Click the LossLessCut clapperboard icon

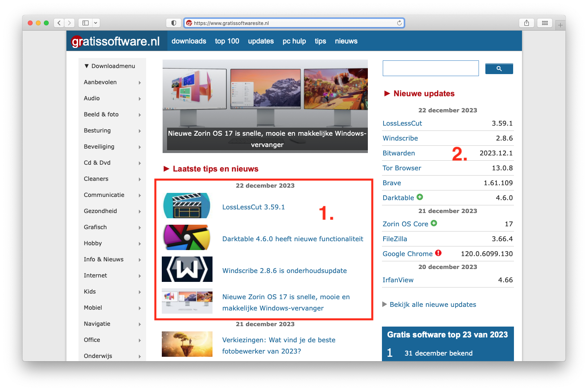187,206
